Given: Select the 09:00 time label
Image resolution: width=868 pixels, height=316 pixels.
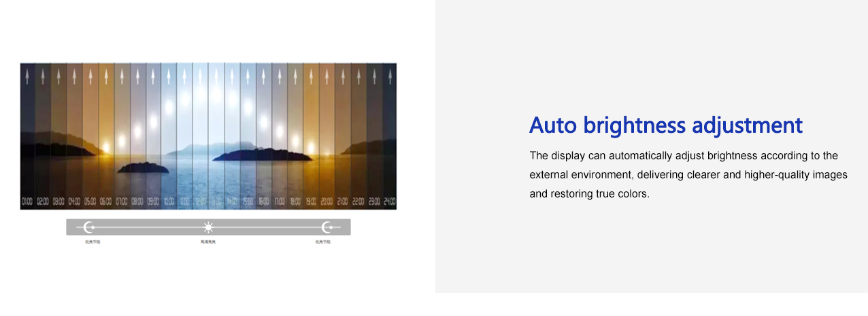Looking at the screenshot, I should [x=153, y=202].
